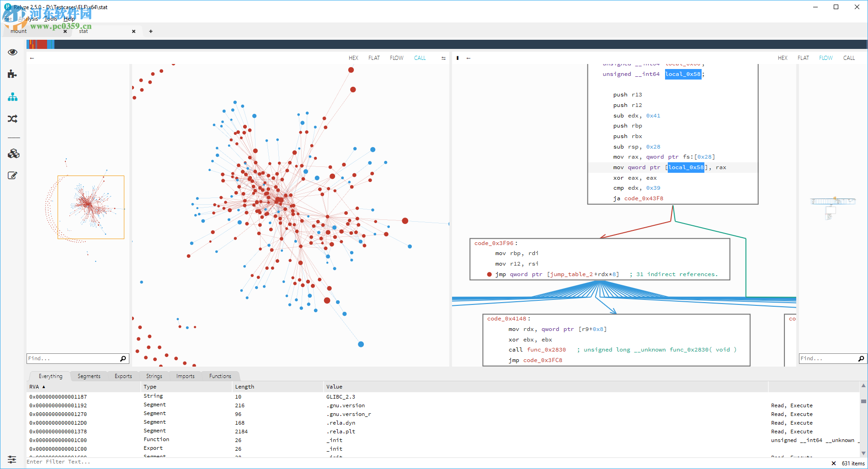This screenshot has height=469, width=868.
Task: Sort by Value column header
Action: click(x=546, y=387)
